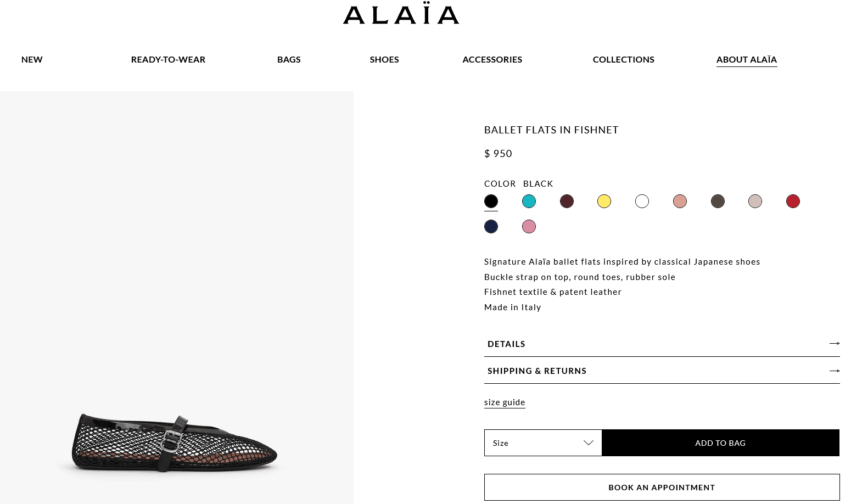851x504 pixels.
Task: Choose the white color swatch
Action: (642, 201)
